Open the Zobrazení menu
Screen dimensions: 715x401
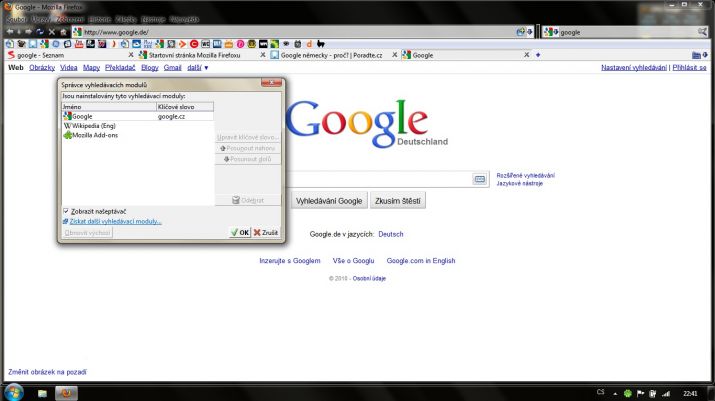[x=70, y=19]
